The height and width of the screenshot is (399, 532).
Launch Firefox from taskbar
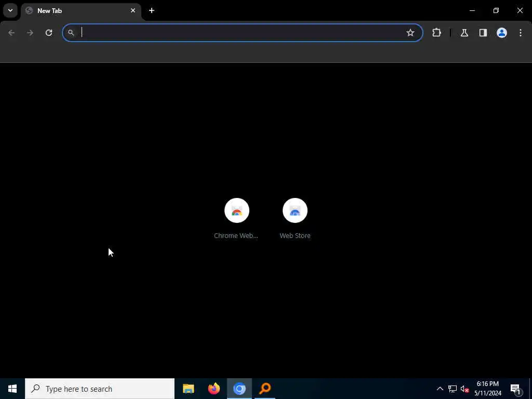click(214, 389)
